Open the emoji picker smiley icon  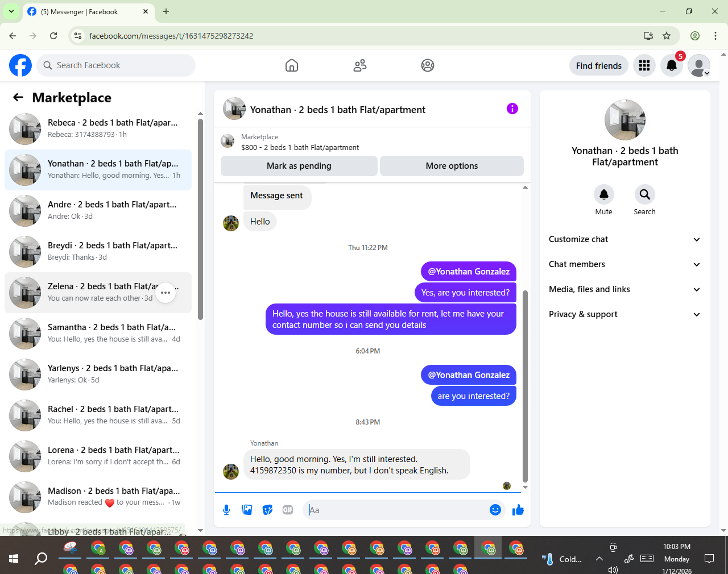click(x=495, y=510)
